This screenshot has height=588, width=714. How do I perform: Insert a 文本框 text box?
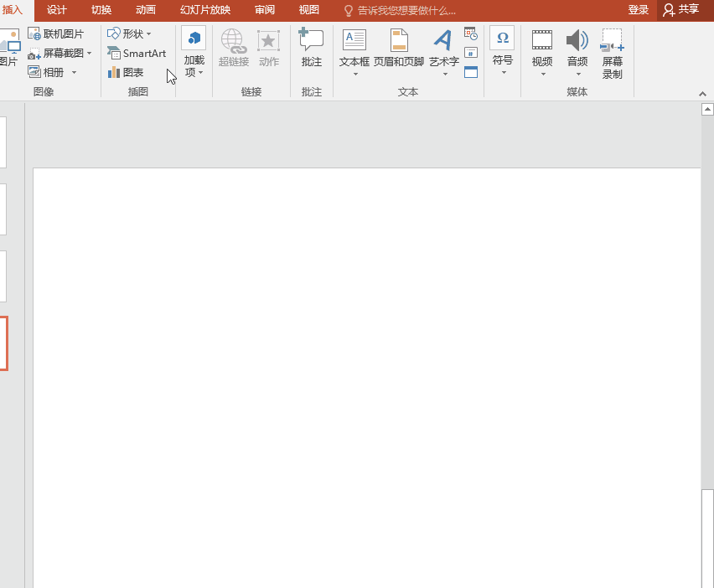tap(354, 48)
